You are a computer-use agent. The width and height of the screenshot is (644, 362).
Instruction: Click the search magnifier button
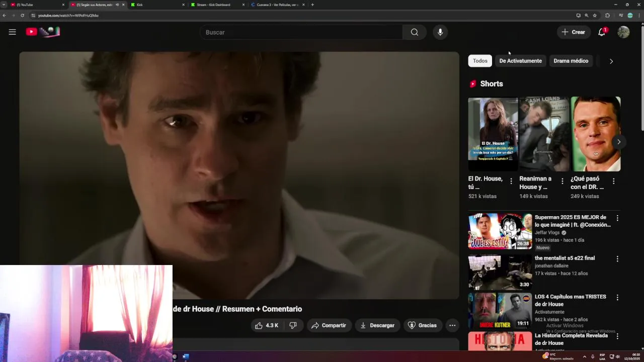tap(414, 32)
